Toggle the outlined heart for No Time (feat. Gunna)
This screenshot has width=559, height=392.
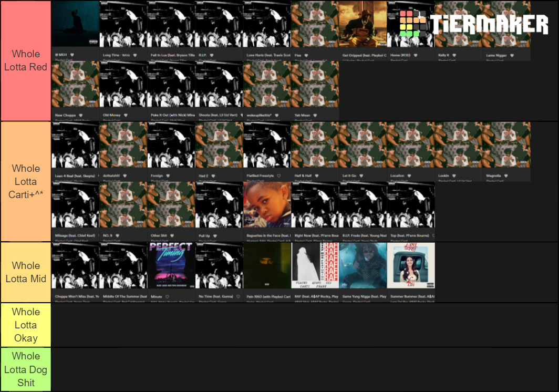(x=238, y=296)
